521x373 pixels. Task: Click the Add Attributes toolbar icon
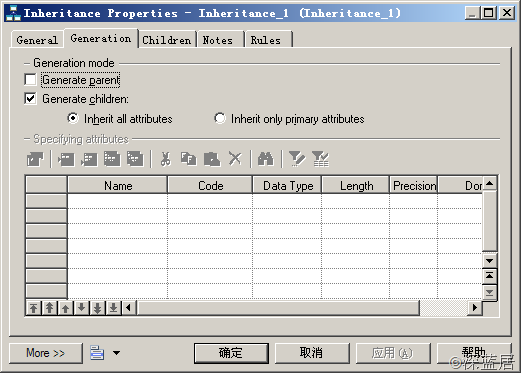pyautogui.click(x=112, y=159)
